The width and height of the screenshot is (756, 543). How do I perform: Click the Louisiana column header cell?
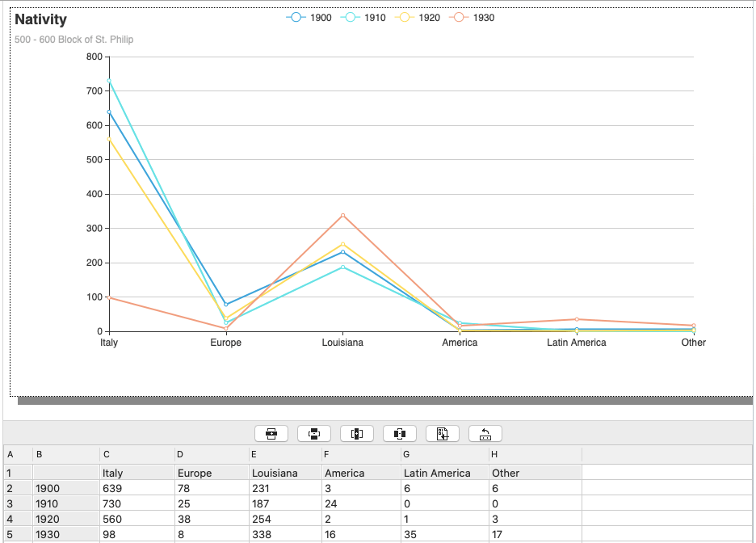coord(285,473)
